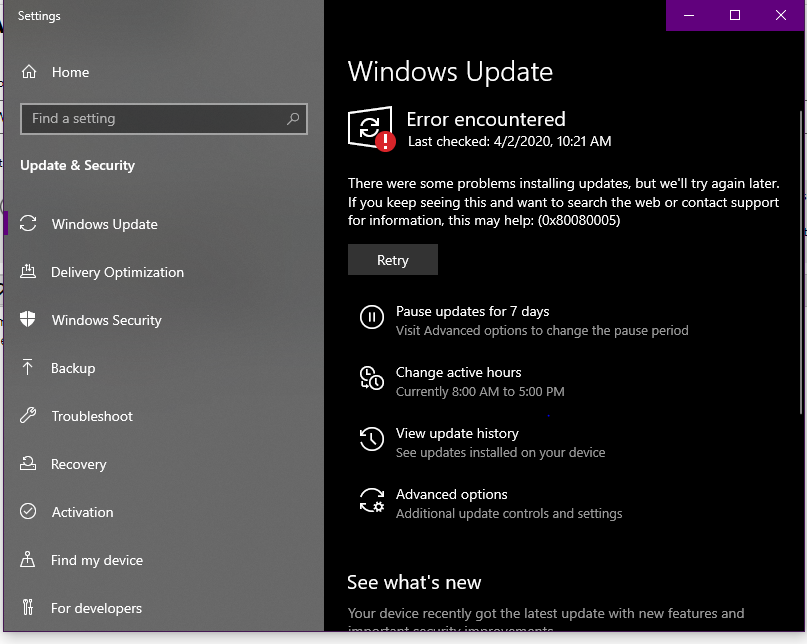
Task: Close the Settings window
Action: click(x=781, y=15)
